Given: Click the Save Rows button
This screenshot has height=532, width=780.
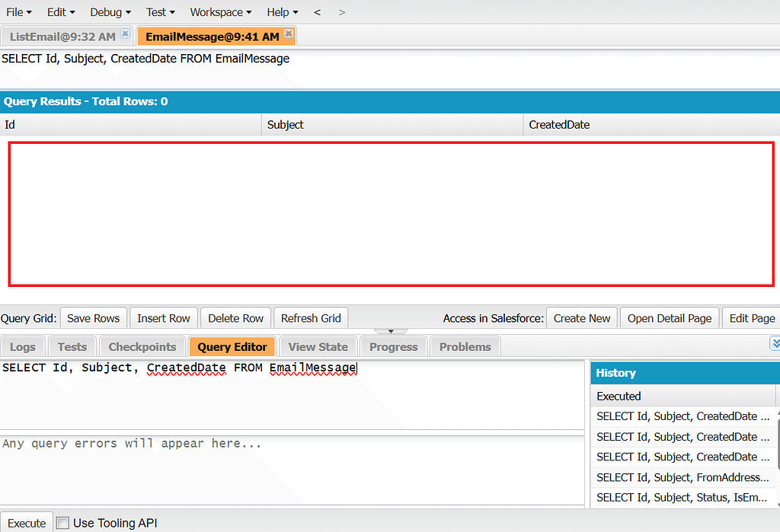Looking at the screenshot, I should coord(94,318).
